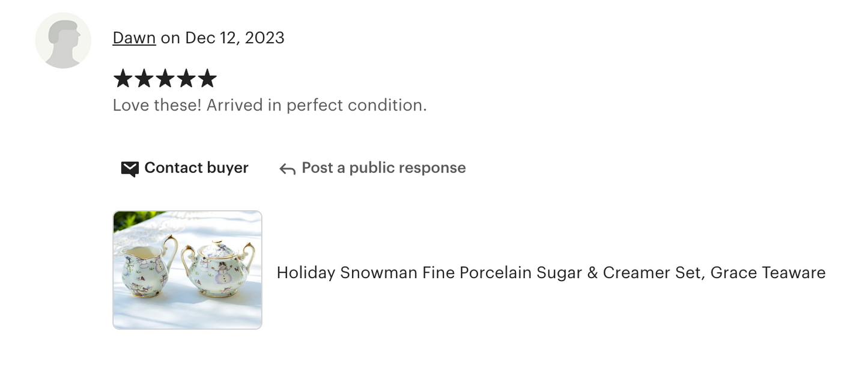
Task: Click the reply arrow icon
Action: coord(287,169)
